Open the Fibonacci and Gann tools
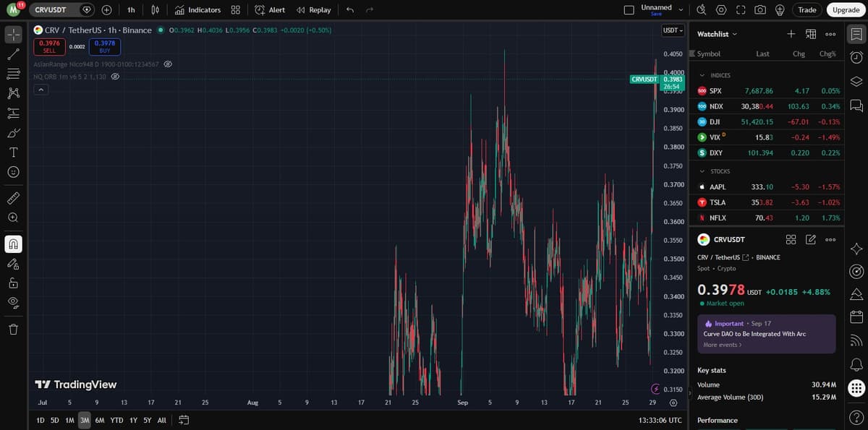 click(x=13, y=74)
